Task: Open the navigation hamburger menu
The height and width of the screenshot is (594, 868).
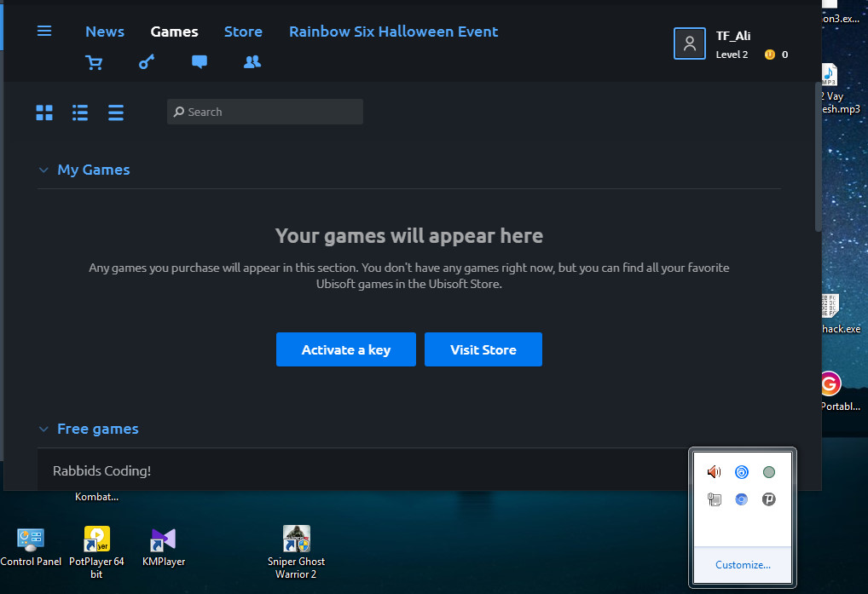Action: click(x=43, y=31)
